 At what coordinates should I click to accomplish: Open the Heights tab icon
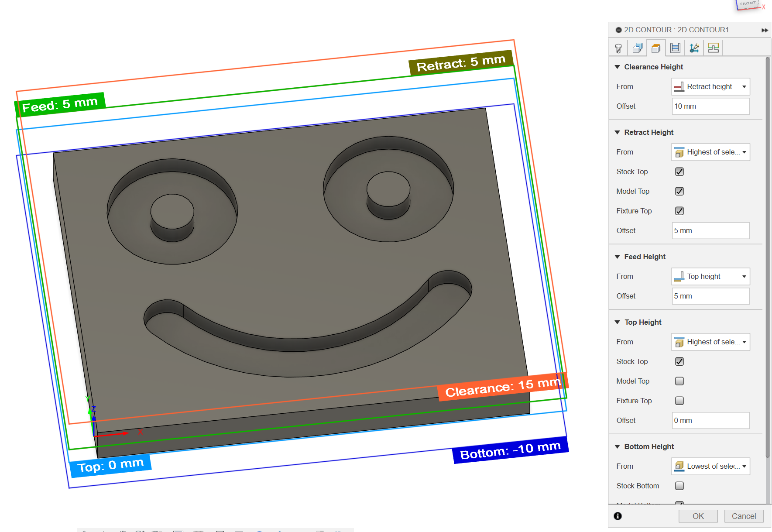tap(656, 48)
